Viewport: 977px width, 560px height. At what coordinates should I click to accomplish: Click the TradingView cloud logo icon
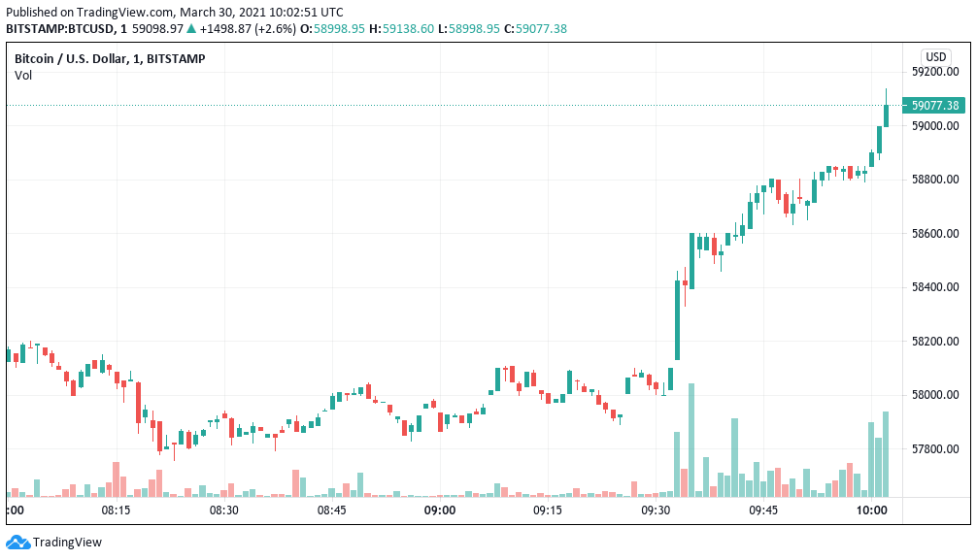17,542
